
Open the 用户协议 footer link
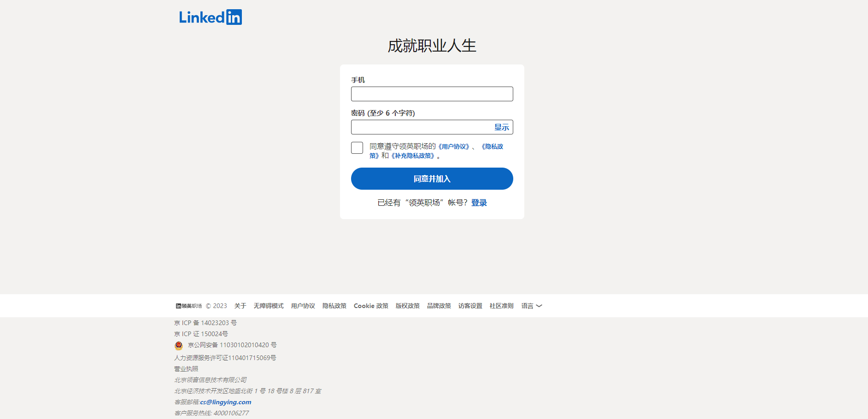coord(303,305)
